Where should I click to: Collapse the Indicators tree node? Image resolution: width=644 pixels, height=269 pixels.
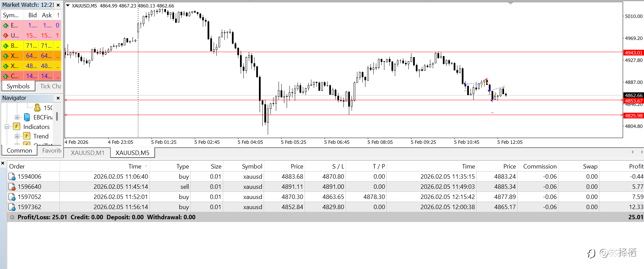(7, 127)
